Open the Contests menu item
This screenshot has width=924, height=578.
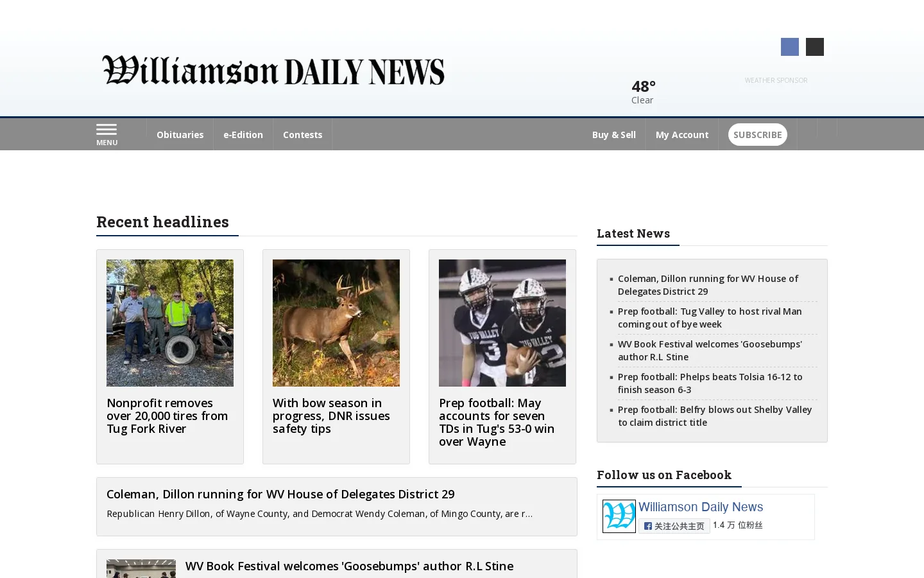click(302, 135)
